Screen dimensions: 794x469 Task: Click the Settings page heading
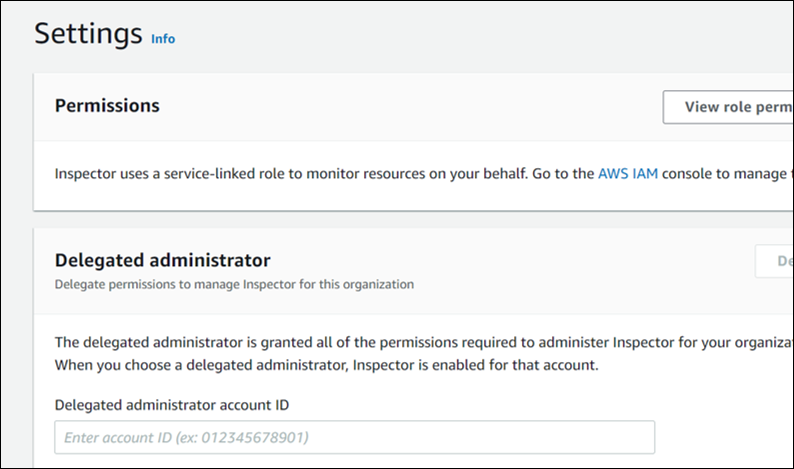(x=88, y=34)
